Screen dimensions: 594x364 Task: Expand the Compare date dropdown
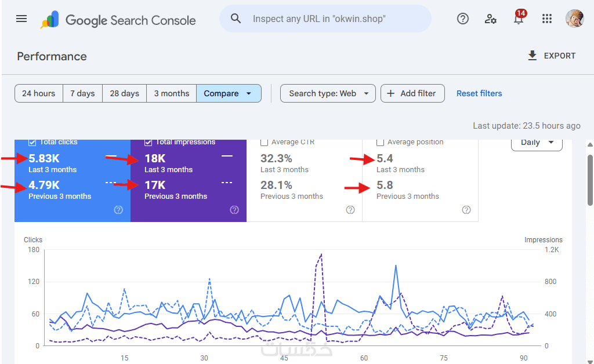[x=229, y=93]
